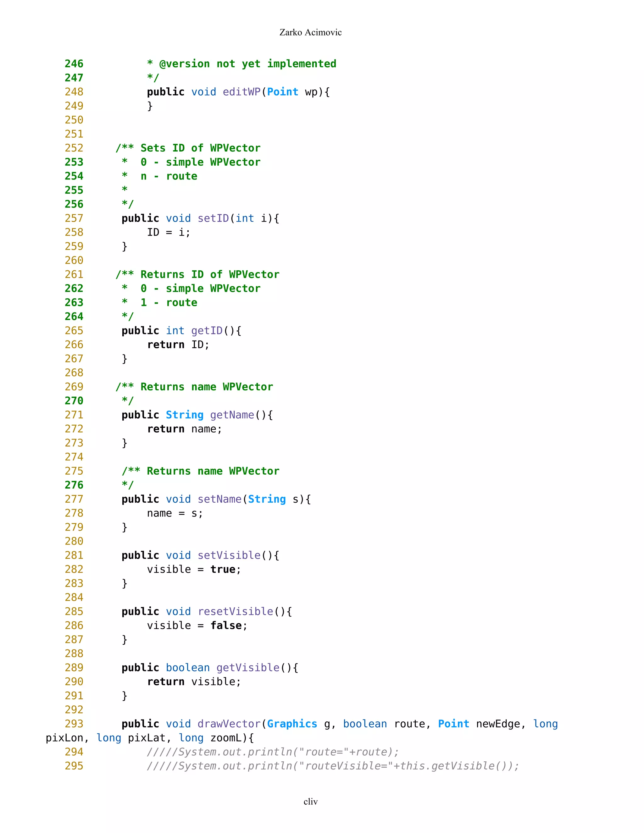Click the method name 'setVisible'

(x=229, y=555)
